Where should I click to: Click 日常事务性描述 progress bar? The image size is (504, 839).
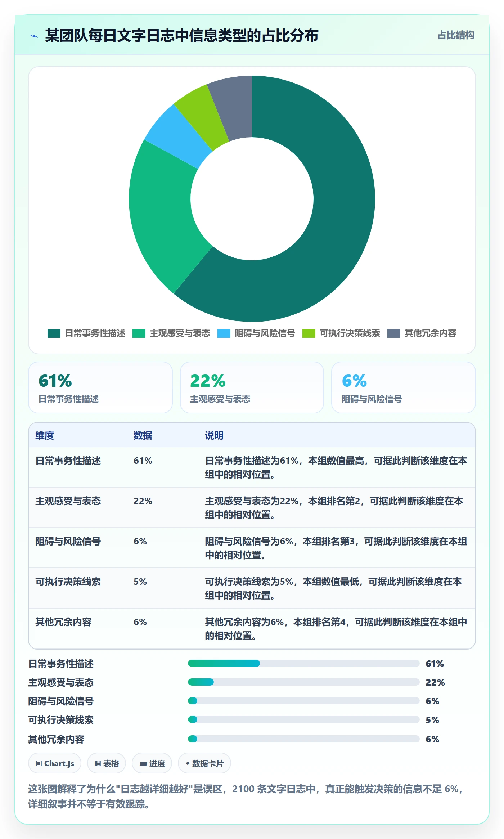303,663
